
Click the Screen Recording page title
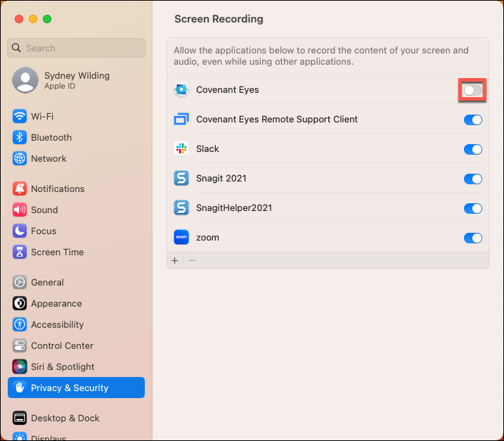pyautogui.click(x=219, y=19)
